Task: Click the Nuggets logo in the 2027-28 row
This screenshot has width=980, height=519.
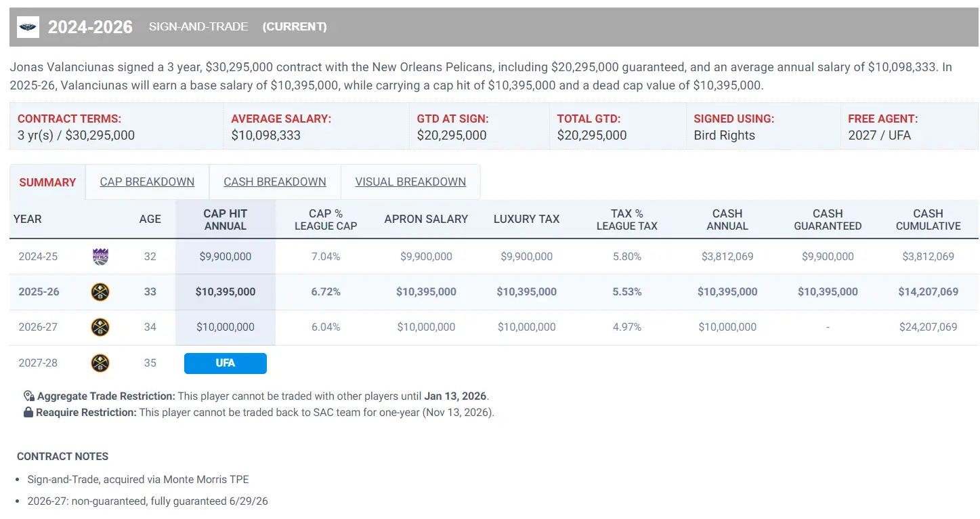Action: (x=100, y=363)
